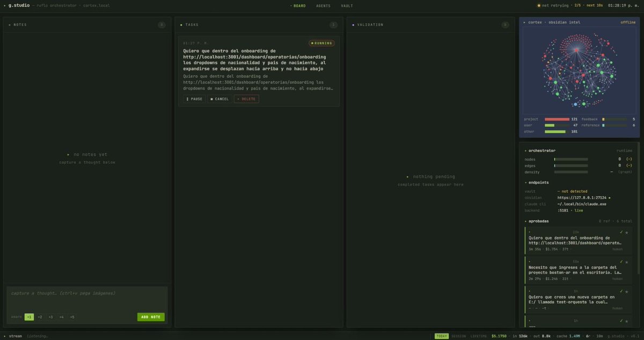Screen dimensions: 644x340
Task: Select LIFETIME cost filter
Action: coord(479,336)
